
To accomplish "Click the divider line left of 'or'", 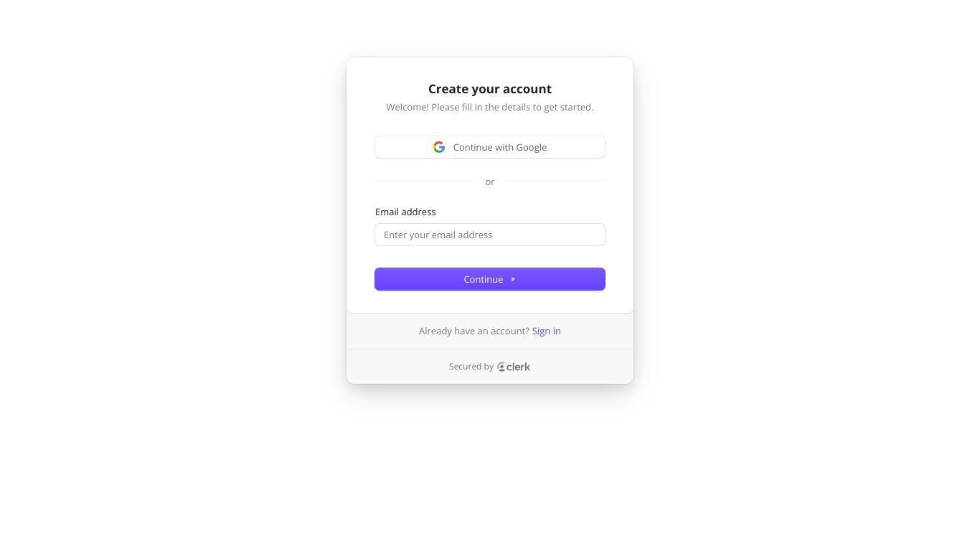I will 424,182.
